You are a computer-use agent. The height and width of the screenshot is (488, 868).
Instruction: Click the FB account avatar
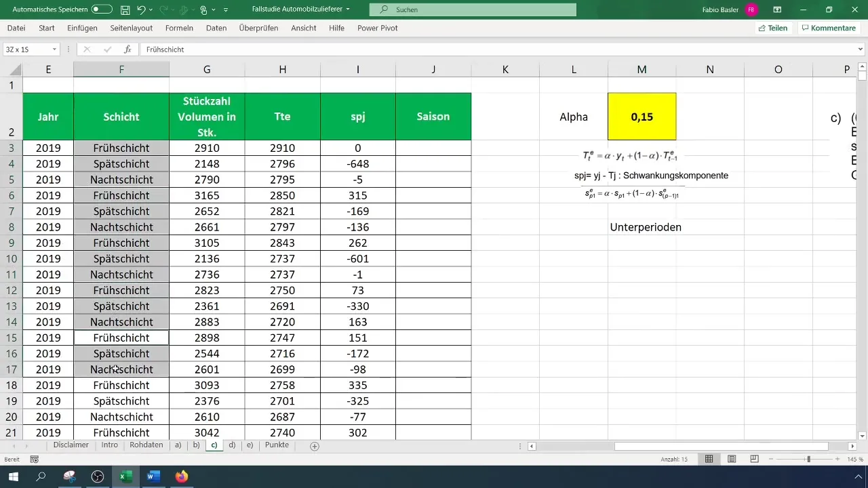click(751, 10)
